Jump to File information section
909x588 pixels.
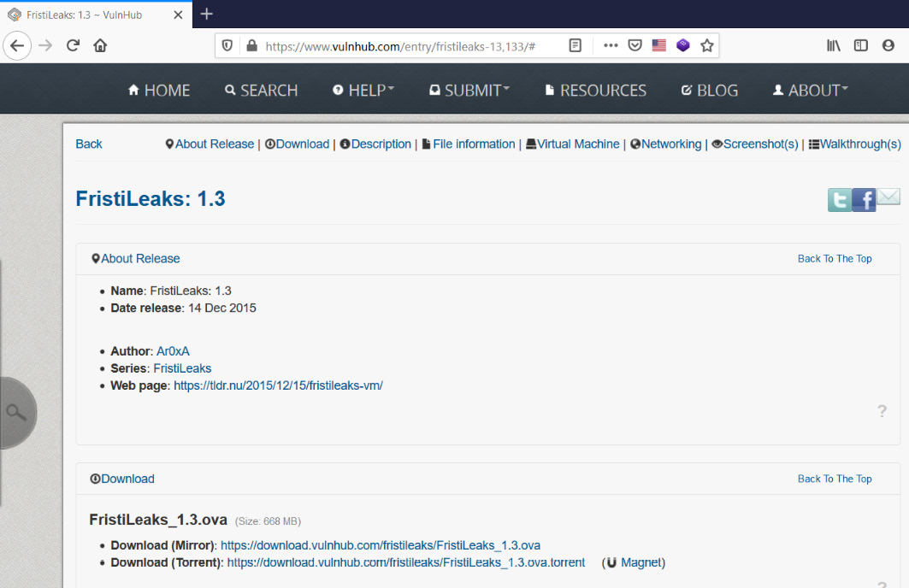[x=469, y=144]
